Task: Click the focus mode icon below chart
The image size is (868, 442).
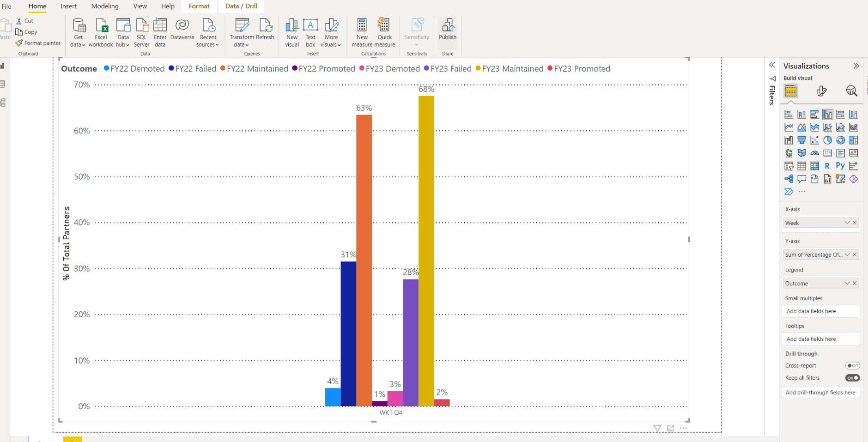Action: tap(670, 429)
